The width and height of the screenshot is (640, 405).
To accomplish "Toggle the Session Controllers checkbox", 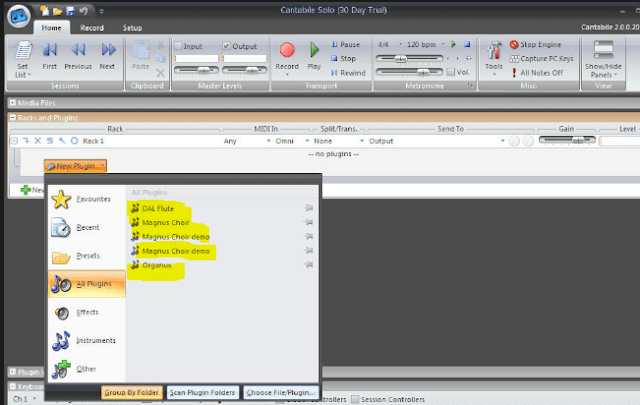I will point(356,399).
